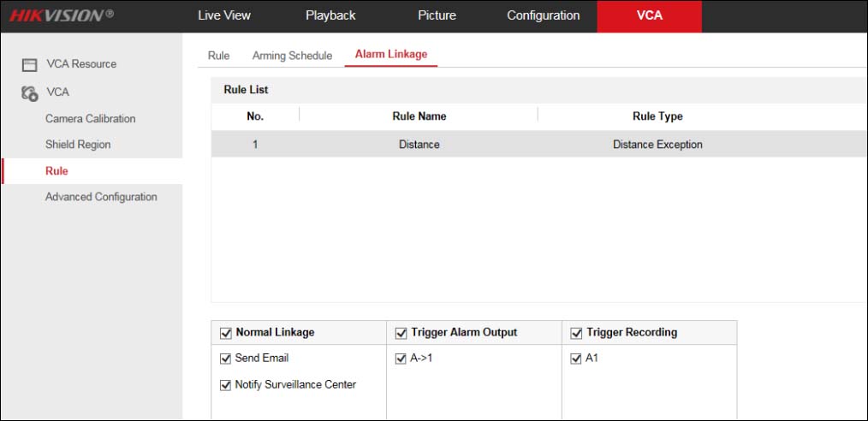
Task: Toggle the Trigger Alarm Output checkbox
Action: tap(401, 333)
